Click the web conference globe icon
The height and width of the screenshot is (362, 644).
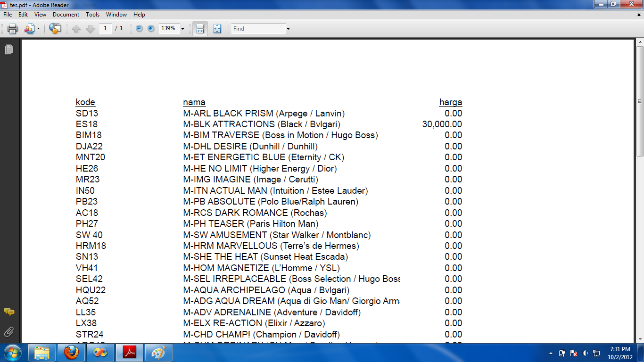coord(55,29)
